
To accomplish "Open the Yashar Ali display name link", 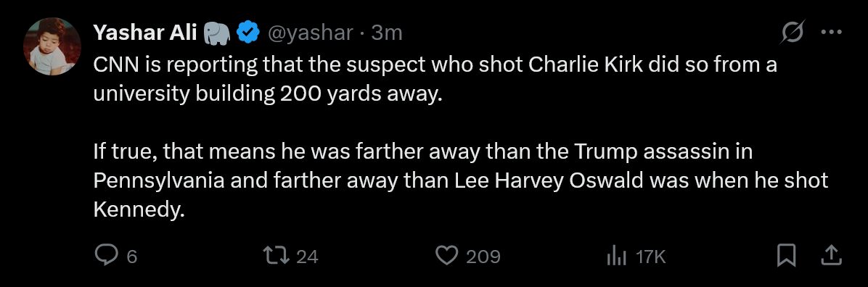I will tap(145, 33).
